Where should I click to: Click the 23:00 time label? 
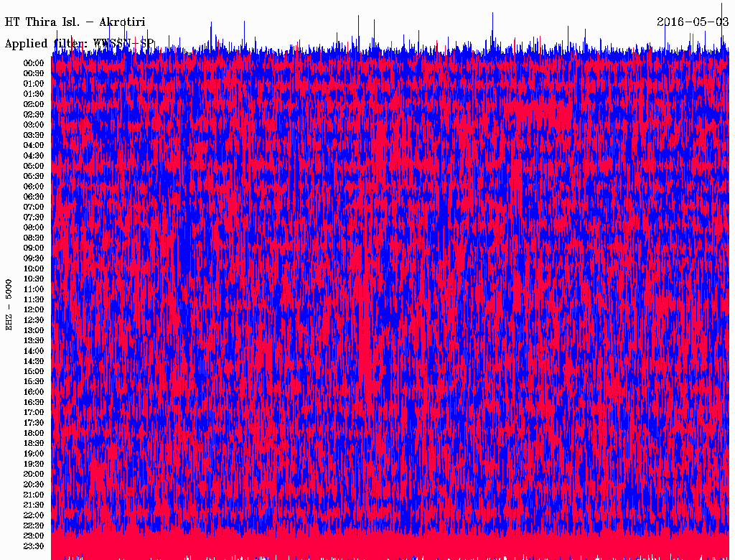pyautogui.click(x=34, y=536)
